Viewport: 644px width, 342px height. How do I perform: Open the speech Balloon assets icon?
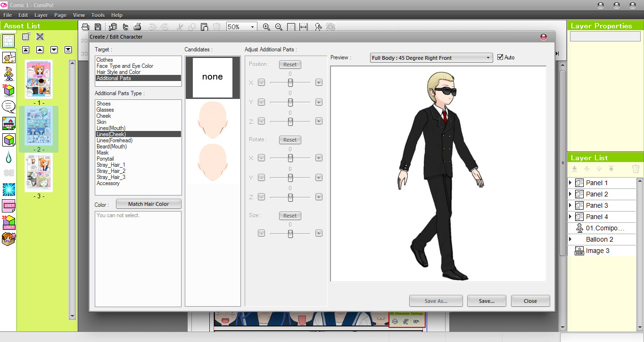[x=8, y=107]
